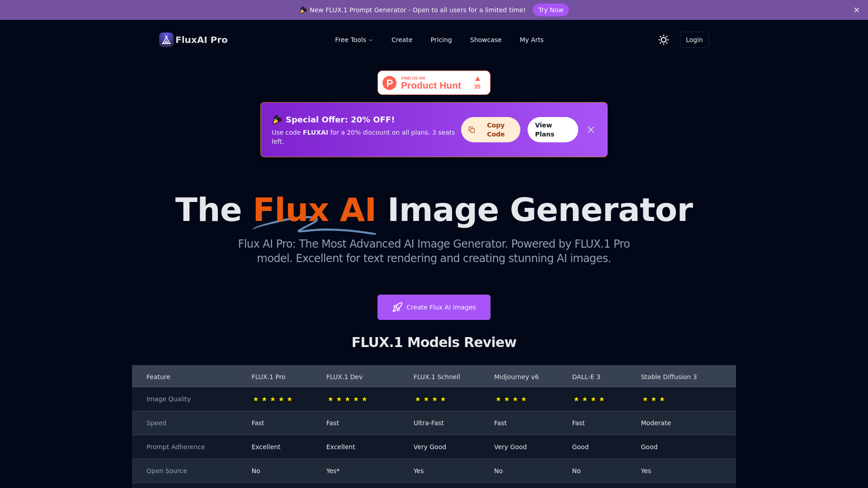Open the Product Hunt listing
Viewport: 868px width, 488px height.
tap(434, 82)
